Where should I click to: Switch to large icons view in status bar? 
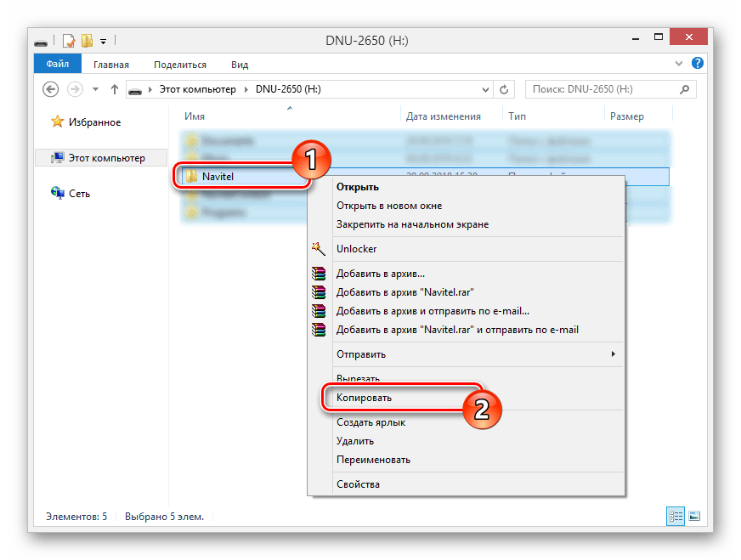(x=694, y=516)
